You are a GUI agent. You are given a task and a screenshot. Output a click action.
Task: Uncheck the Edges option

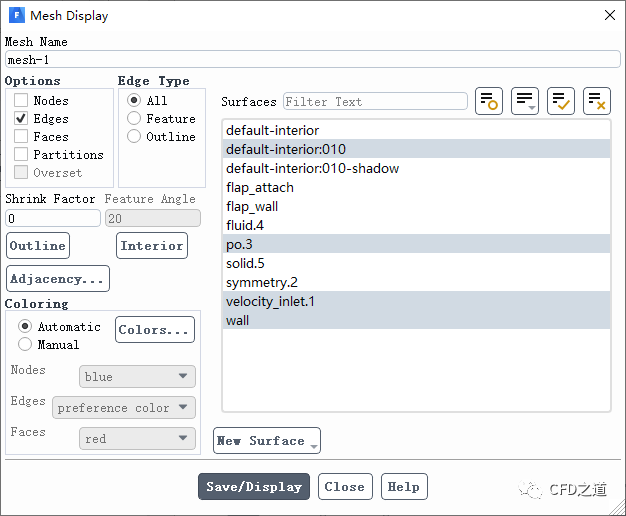[x=21, y=119]
